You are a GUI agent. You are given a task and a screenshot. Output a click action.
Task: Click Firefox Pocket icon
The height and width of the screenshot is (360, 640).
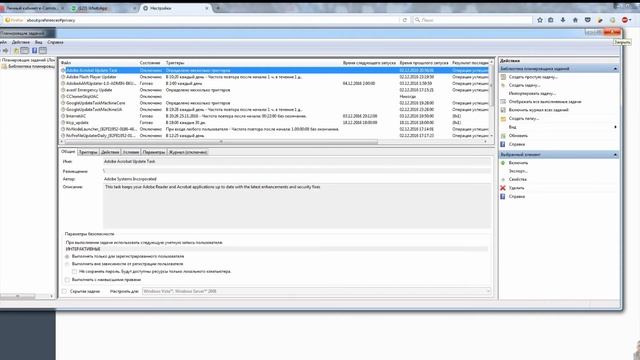point(587,20)
